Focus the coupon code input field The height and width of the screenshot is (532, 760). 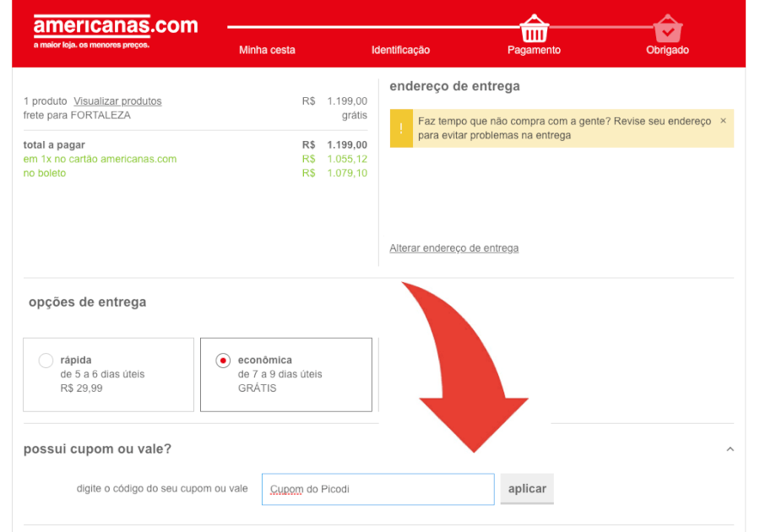[x=377, y=489]
